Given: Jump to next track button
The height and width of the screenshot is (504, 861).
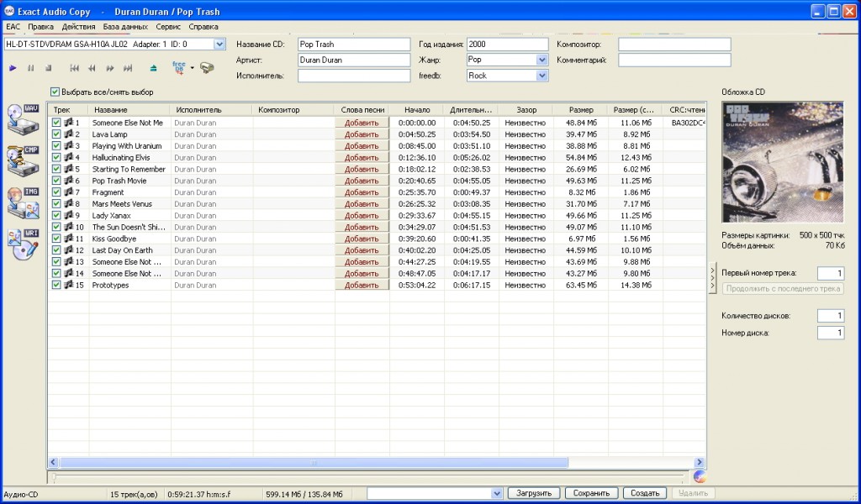Looking at the screenshot, I should (x=128, y=68).
